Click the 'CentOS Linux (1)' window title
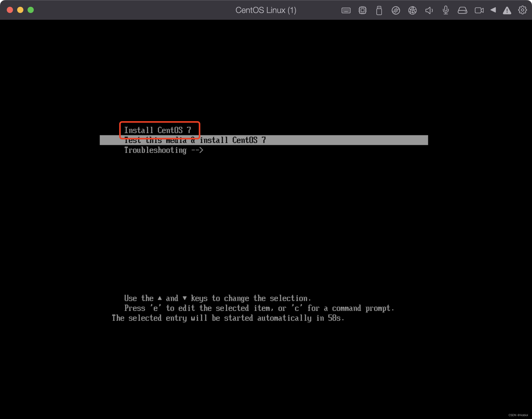Viewport: 532px width, 419px height. tap(266, 10)
